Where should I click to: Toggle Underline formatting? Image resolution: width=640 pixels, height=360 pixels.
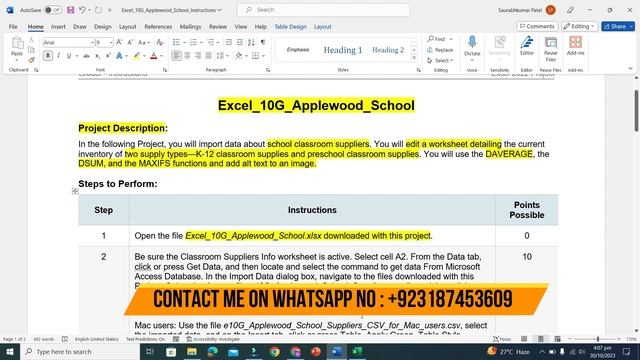69,56
